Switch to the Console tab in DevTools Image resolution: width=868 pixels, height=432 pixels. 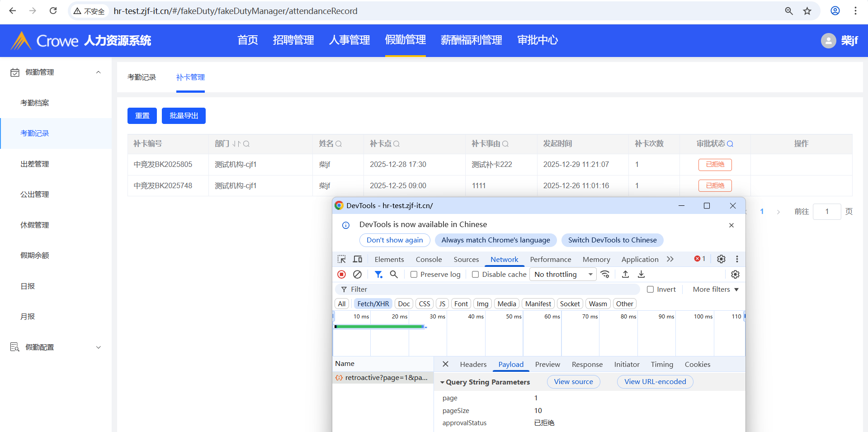click(x=429, y=259)
